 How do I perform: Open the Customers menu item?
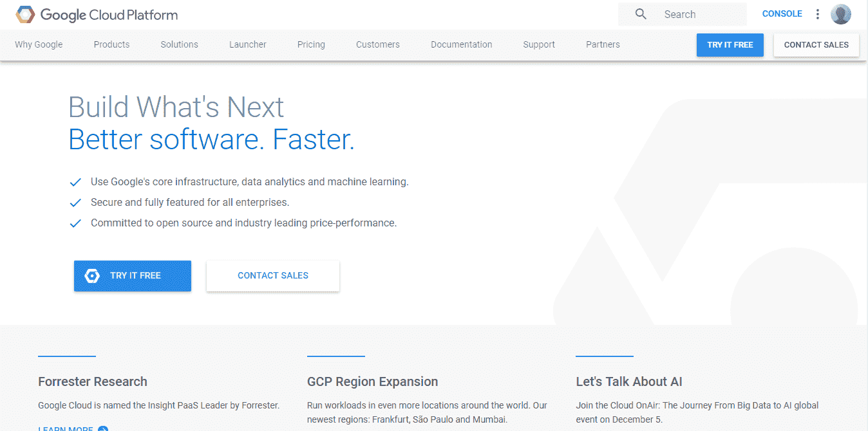[x=378, y=44]
